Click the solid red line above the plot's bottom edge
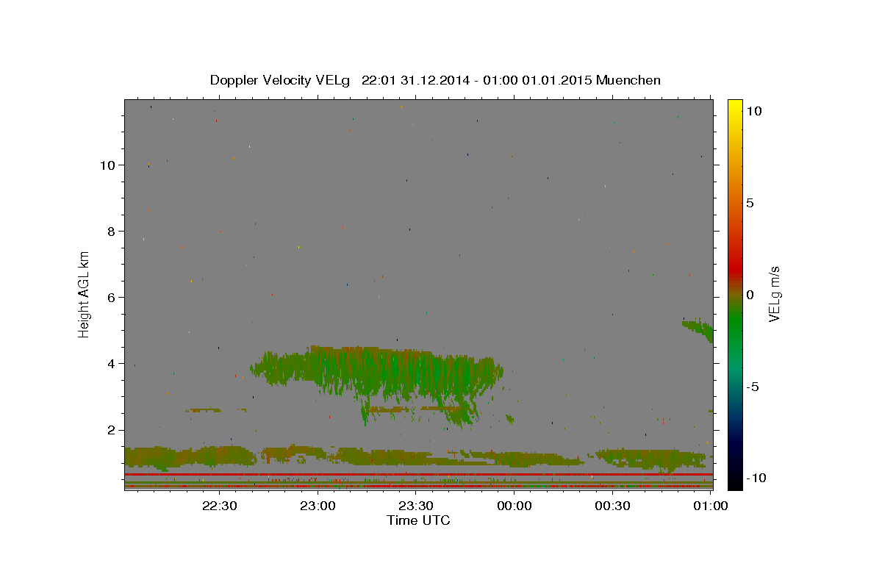The image size is (882, 588). (418, 475)
